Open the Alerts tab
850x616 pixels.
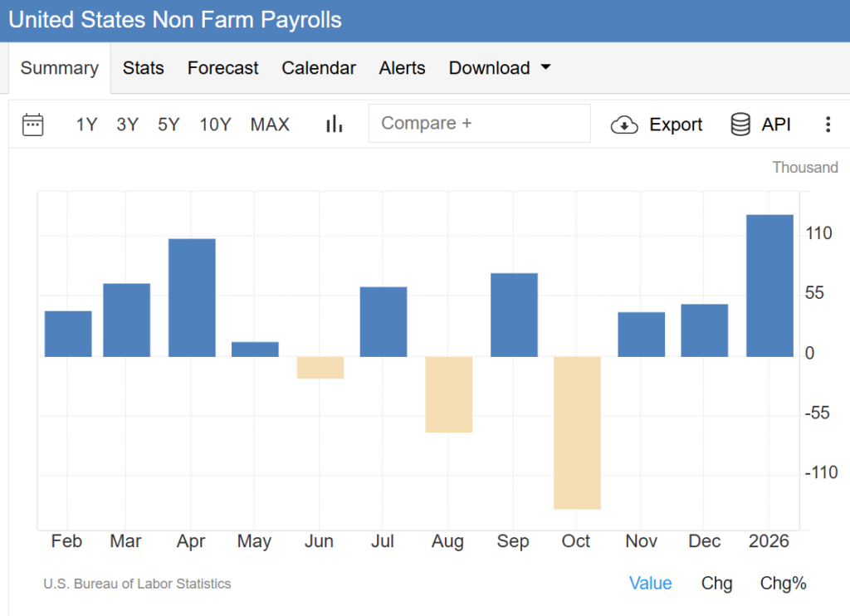[x=403, y=68]
